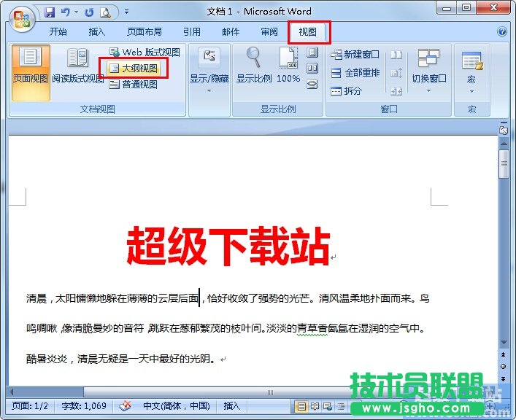Toggle 插入 overtype mode in status bar
The image size is (516, 420).
pos(232,406)
